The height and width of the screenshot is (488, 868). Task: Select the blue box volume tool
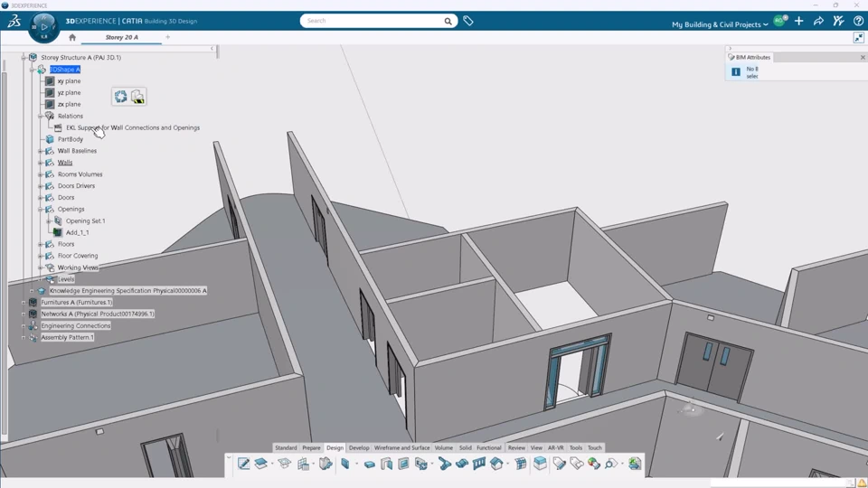point(540,464)
